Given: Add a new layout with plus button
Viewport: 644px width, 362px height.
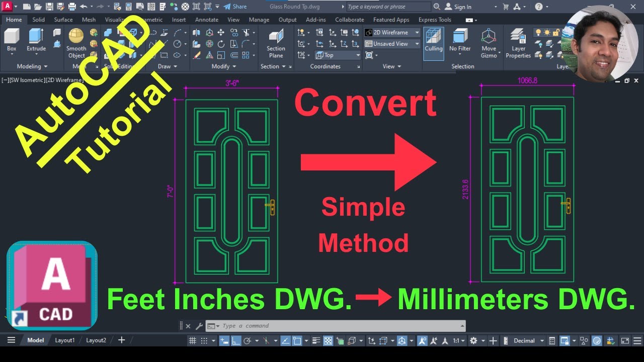Looking at the screenshot, I should [121, 340].
